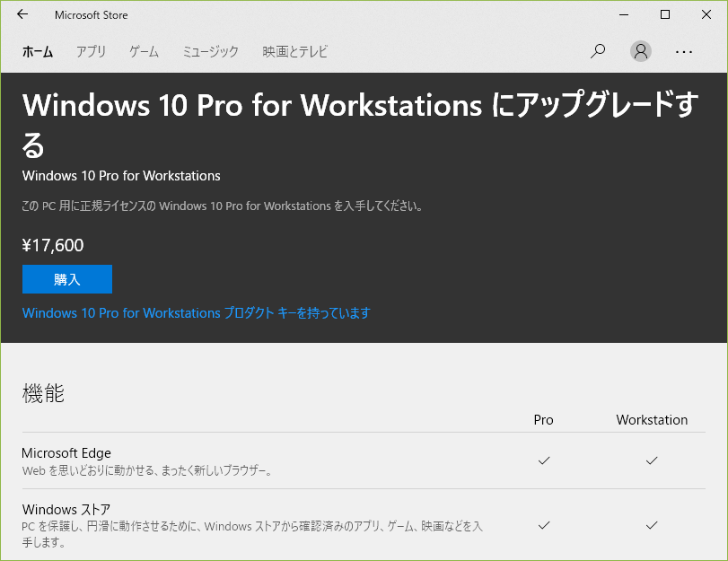This screenshot has height=561, width=728.
Task: Open the three-dot more menu
Action: 684,52
